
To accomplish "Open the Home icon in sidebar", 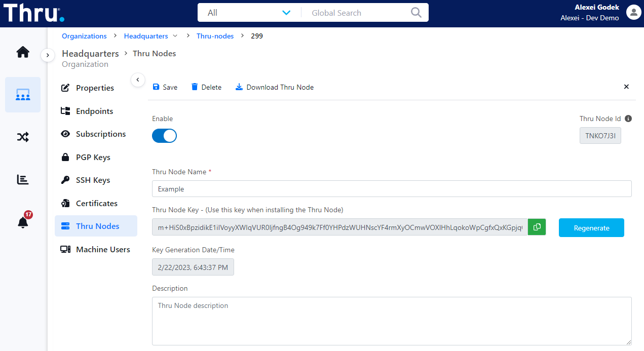I will 23,52.
